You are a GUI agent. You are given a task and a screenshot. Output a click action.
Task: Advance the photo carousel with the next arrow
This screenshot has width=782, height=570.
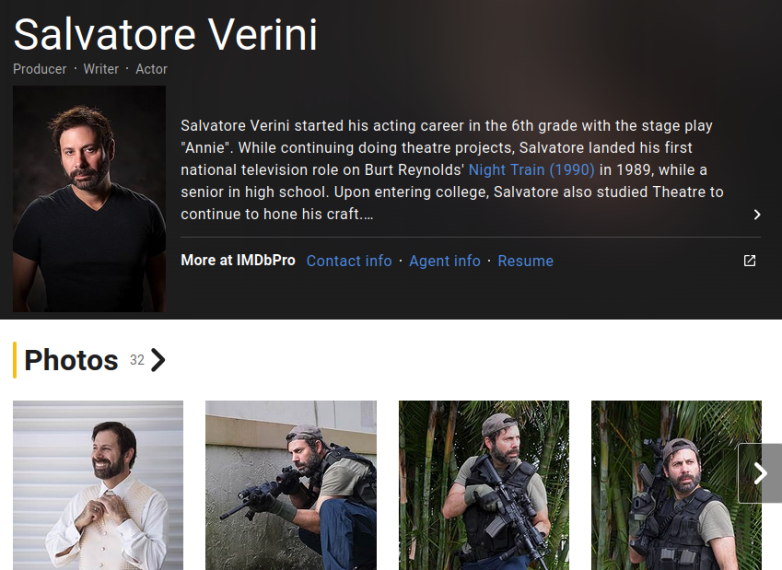(x=760, y=473)
